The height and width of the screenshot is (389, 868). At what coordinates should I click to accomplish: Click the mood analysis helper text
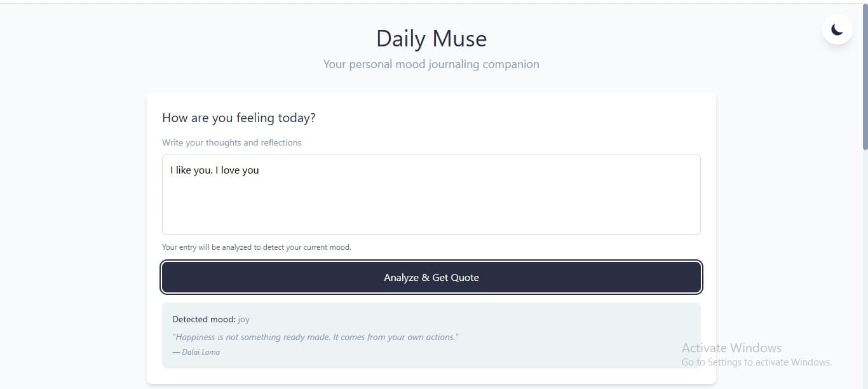(257, 247)
